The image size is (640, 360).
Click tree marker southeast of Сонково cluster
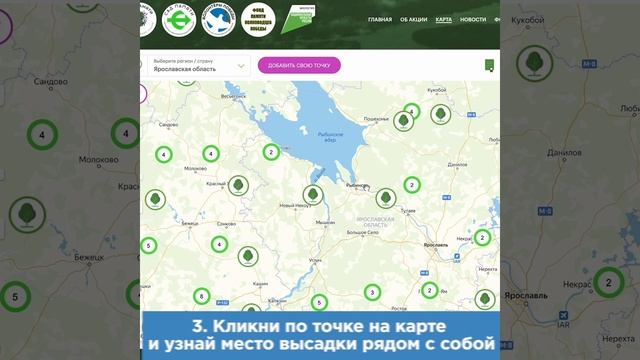pos(248,257)
